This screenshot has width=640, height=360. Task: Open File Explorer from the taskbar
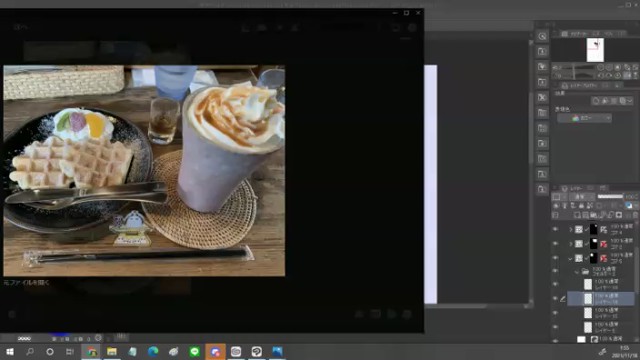click(x=112, y=351)
